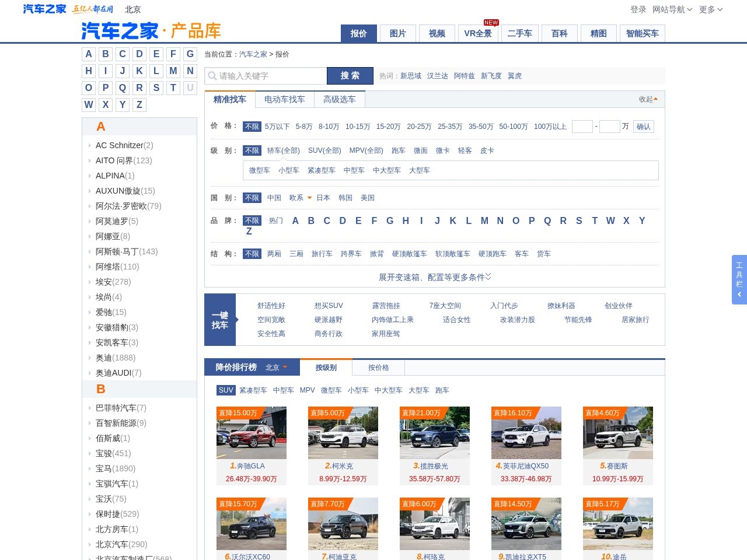Open the VR全景 navigation tab

pos(478,33)
